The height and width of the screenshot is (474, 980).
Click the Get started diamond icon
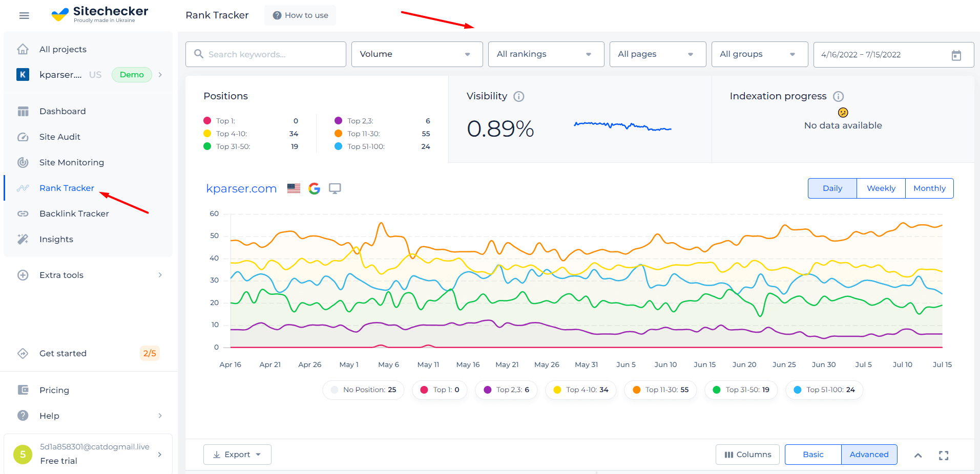point(23,353)
